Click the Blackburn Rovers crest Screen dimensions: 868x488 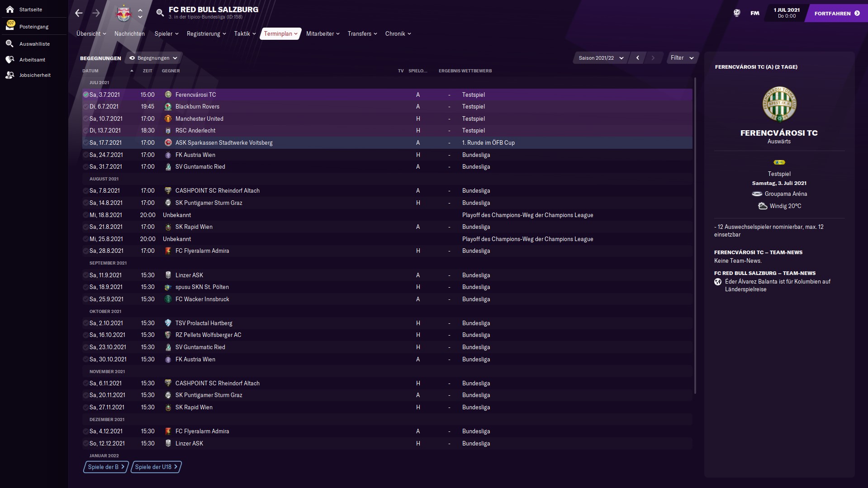[168, 107]
